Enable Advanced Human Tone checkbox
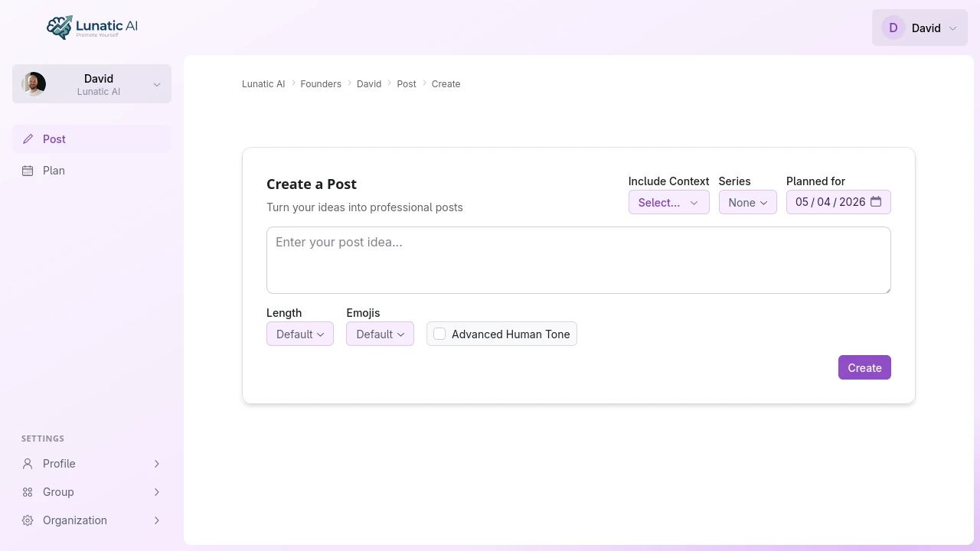This screenshot has width=980, height=551. [439, 334]
